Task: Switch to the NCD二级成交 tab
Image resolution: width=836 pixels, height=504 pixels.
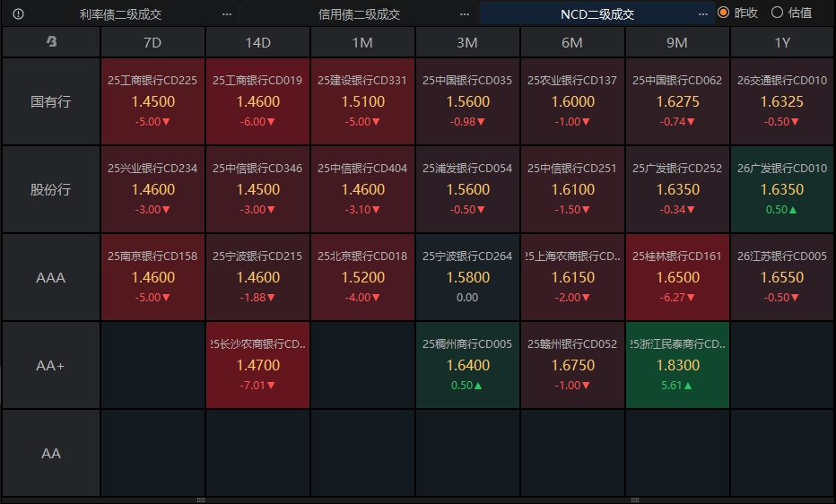Action: (x=597, y=14)
